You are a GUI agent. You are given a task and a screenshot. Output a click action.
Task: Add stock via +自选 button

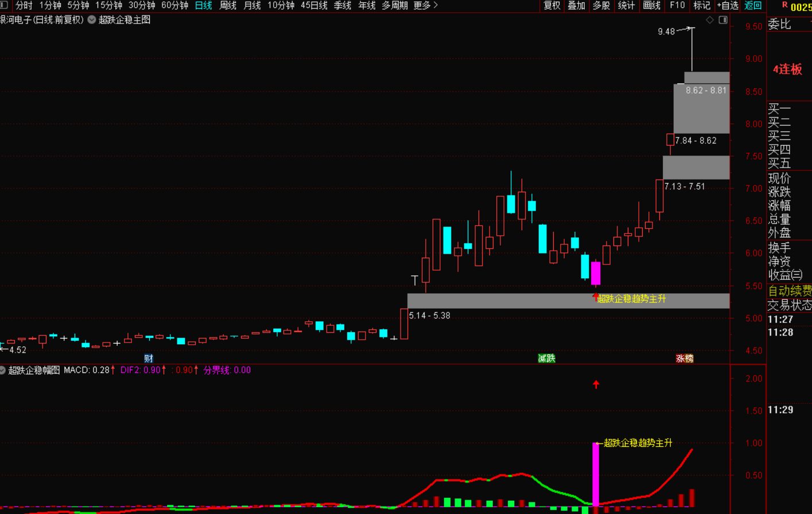pos(727,5)
